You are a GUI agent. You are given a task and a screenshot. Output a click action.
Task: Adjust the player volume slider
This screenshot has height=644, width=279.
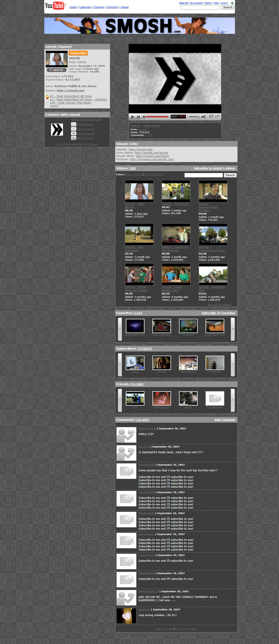(195, 117)
